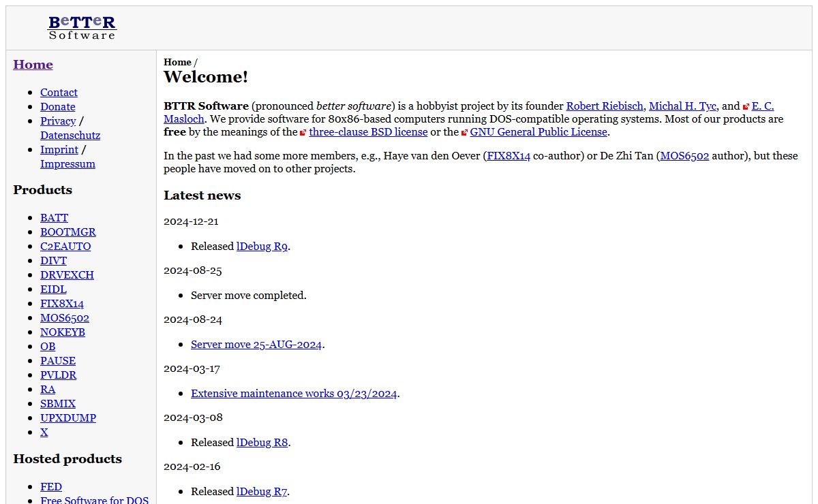The image size is (818, 504).
Task: Open the SBMIX product page
Action: tap(57, 404)
